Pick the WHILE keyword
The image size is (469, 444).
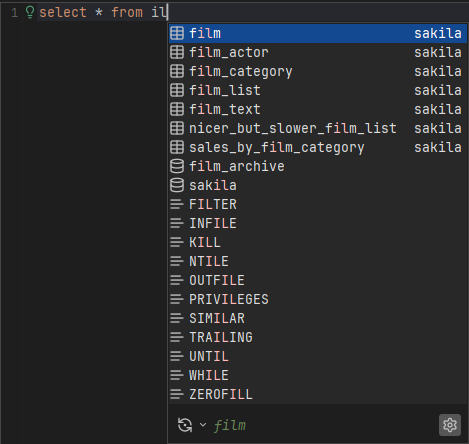coord(318,375)
